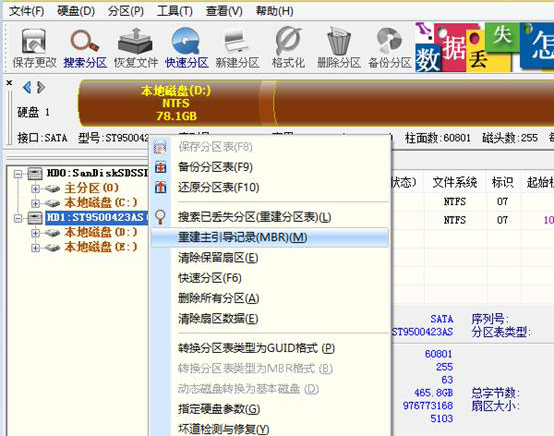Open the 工具(T) menu
The height and width of the screenshot is (436, 554).
175,11
